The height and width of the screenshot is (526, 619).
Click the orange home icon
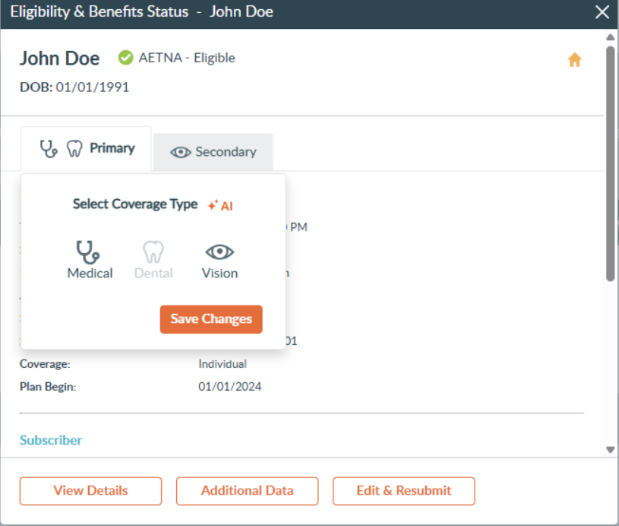(x=574, y=60)
